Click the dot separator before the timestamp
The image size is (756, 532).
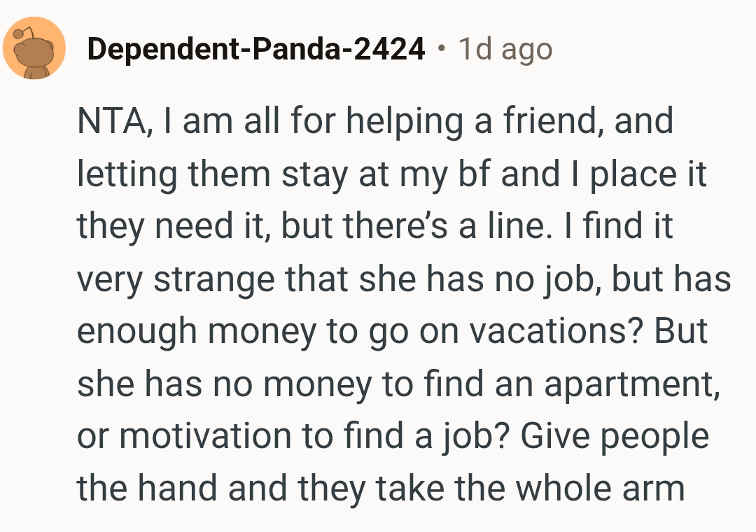coord(441,50)
